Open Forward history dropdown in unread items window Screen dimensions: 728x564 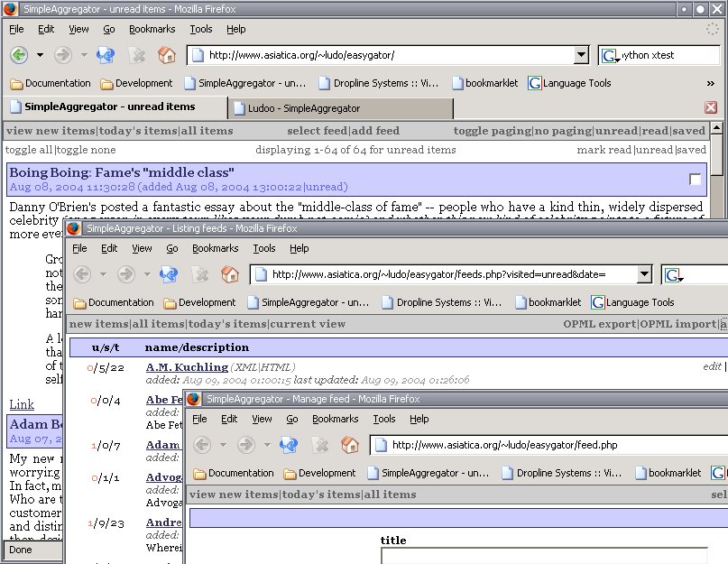(x=84, y=55)
